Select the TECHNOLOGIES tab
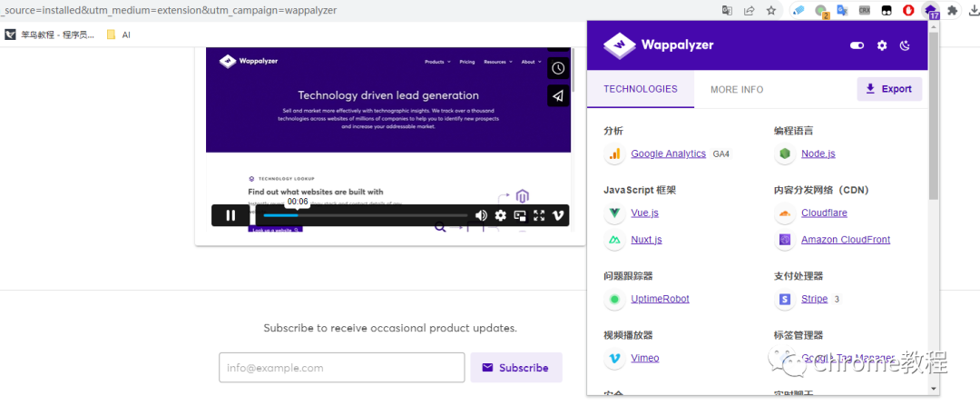Viewport: 980px width, 406px height. tap(641, 89)
